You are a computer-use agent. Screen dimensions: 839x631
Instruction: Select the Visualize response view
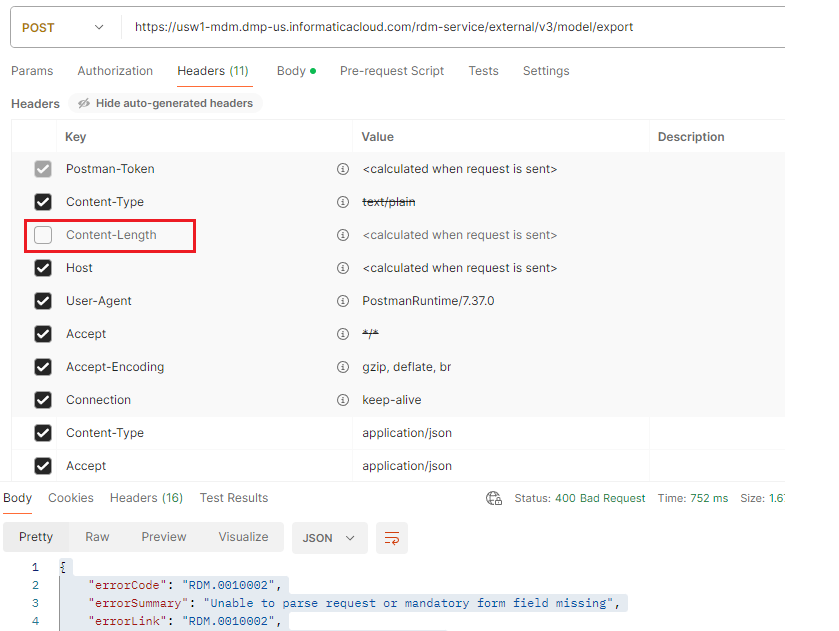[x=243, y=537]
